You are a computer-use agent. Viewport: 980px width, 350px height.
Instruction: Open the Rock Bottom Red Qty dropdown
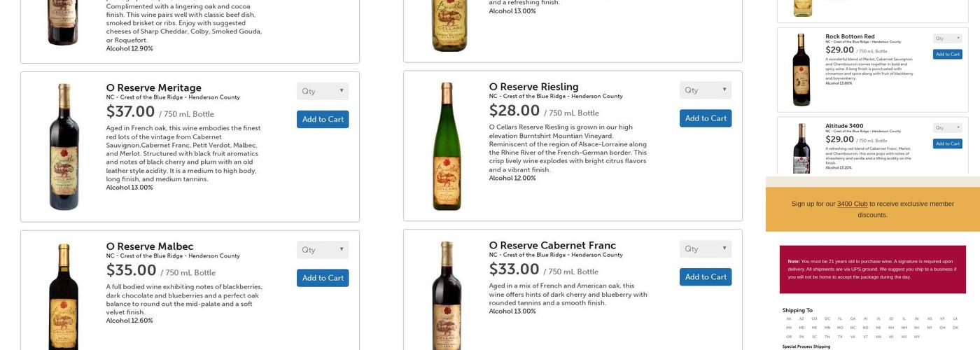pyautogui.click(x=947, y=38)
